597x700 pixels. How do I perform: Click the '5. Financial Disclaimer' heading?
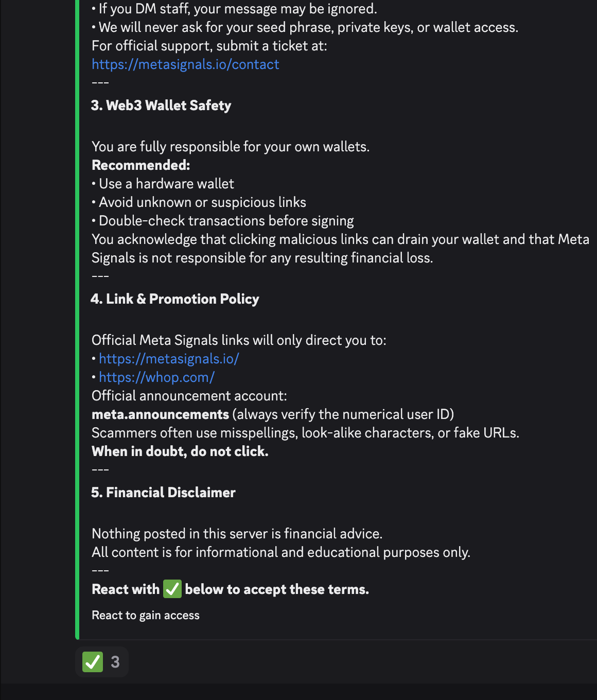pos(163,493)
